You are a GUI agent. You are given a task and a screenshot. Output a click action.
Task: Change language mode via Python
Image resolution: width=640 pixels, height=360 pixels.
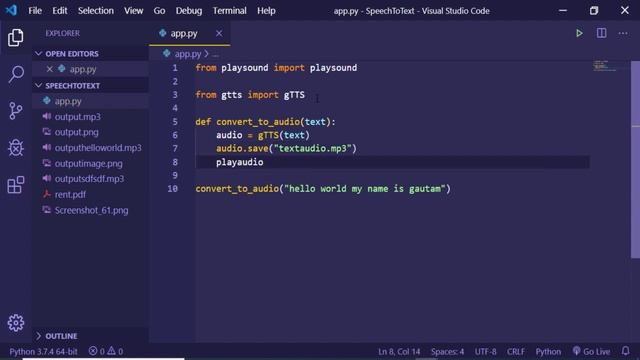click(x=548, y=351)
